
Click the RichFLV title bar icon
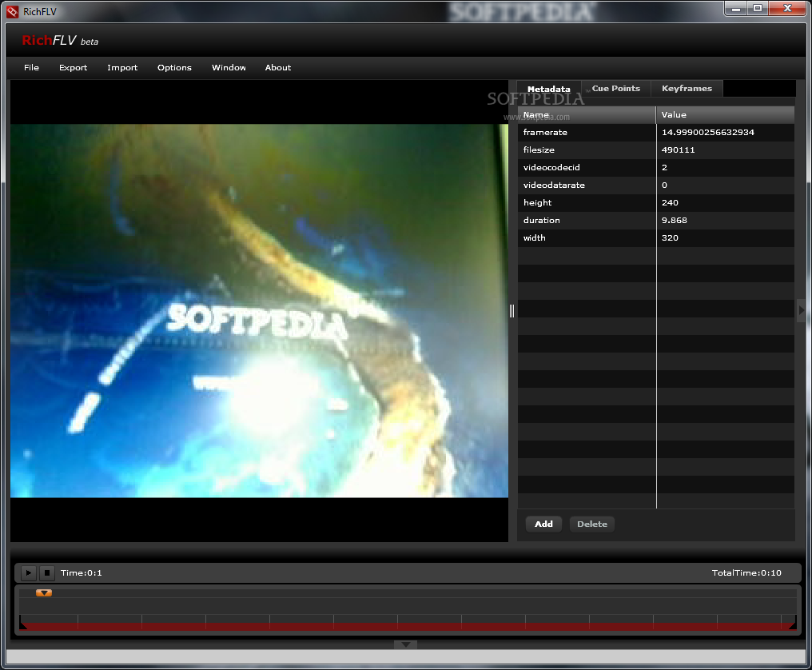point(13,11)
